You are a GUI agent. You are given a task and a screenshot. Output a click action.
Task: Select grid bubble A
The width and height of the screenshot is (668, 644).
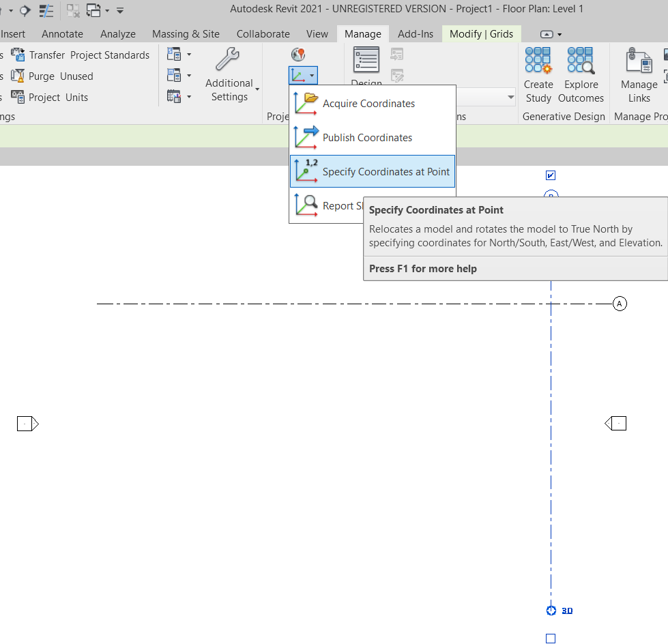tap(620, 304)
